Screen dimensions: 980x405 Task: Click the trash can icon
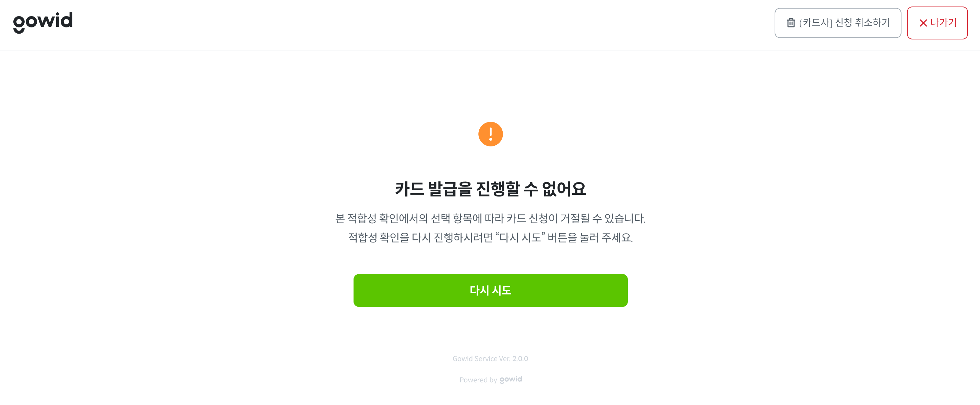point(791,23)
